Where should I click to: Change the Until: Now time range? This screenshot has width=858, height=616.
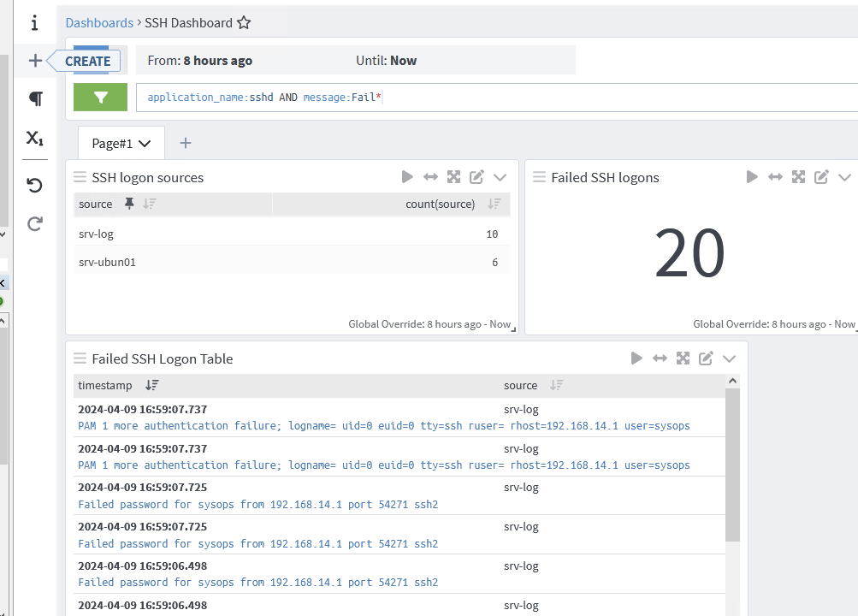(x=387, y=61)
